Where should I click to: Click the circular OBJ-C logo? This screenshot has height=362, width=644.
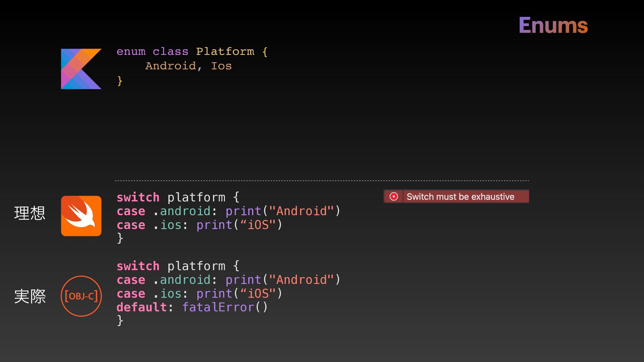click(x=81, y=296)
